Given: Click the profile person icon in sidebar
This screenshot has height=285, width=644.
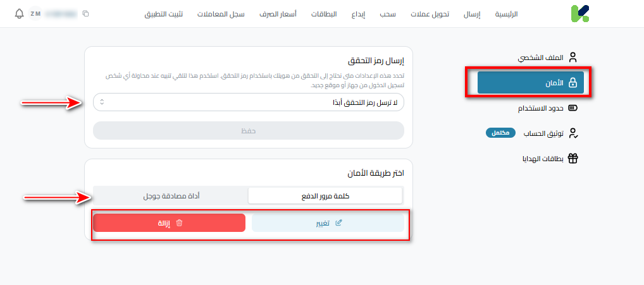Looking at the screenshot, I should [x=573, y=58].
